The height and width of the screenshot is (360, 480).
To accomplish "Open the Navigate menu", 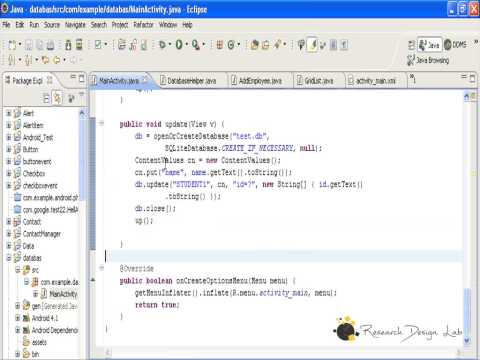I will pyautogui.click(x=75, y=25).
